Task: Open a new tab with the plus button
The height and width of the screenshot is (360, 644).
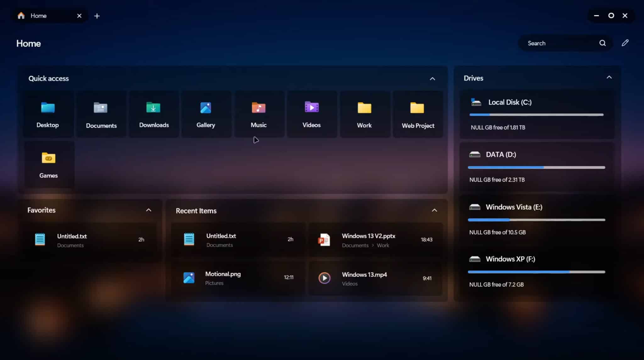Action: click(97, 16)
